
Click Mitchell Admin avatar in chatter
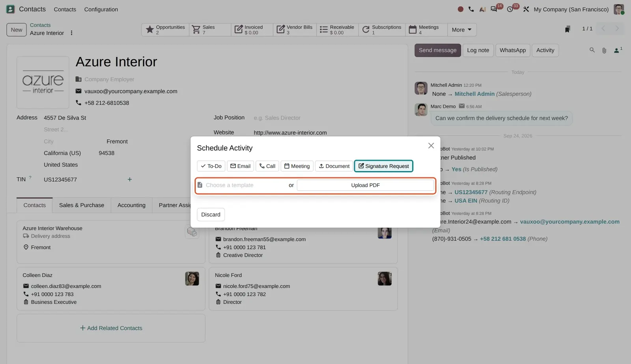point(421,88)
